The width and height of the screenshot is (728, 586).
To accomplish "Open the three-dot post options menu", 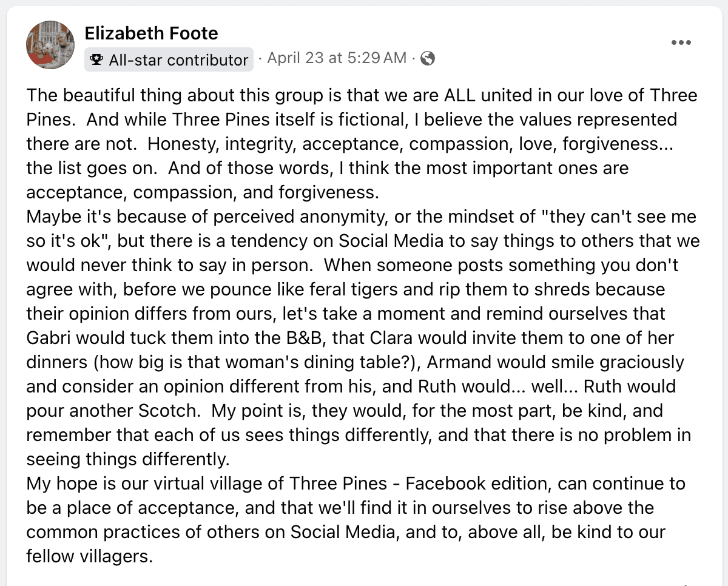I will pyautogui.click(x=681, y=42).
